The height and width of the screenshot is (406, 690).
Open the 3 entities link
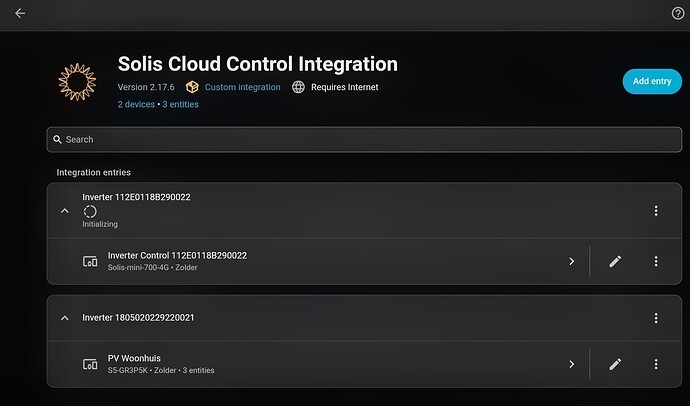click(180, 104)
